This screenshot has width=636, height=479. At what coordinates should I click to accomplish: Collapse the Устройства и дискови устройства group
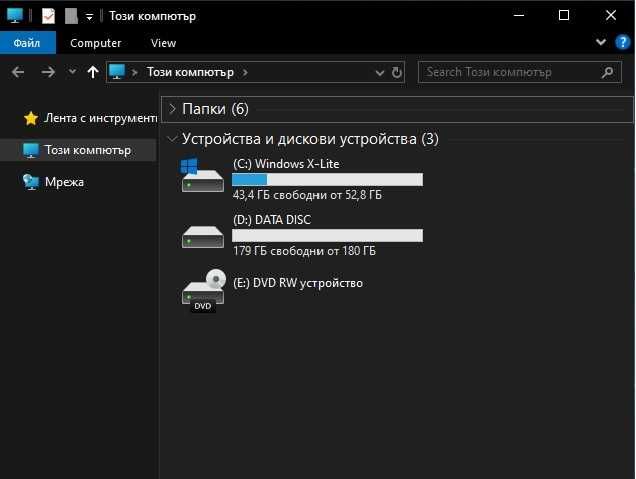[172, 139]
